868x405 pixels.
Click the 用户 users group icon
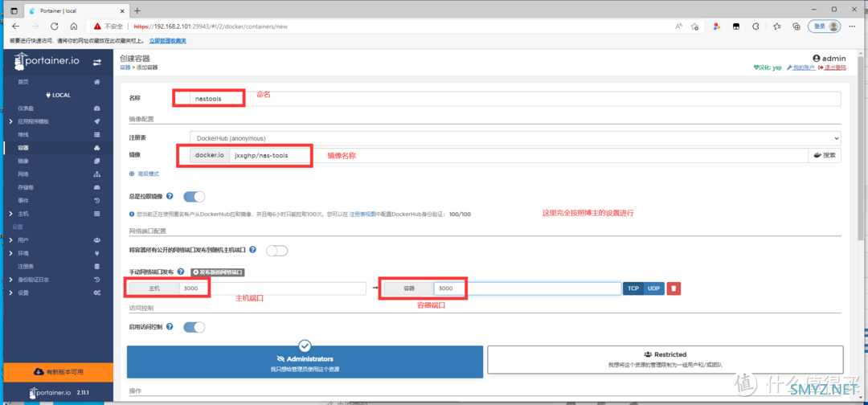coord(97,240)
